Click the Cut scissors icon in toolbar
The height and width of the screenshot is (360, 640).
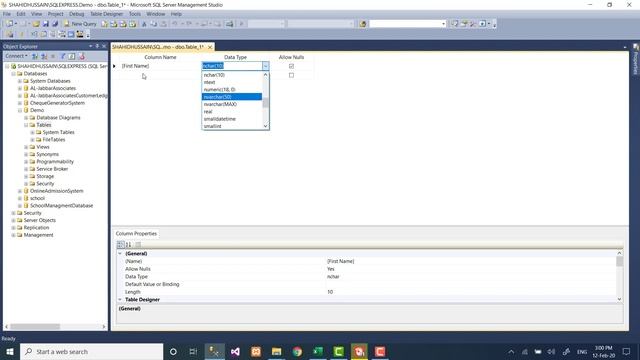click(x=144, y=24)
